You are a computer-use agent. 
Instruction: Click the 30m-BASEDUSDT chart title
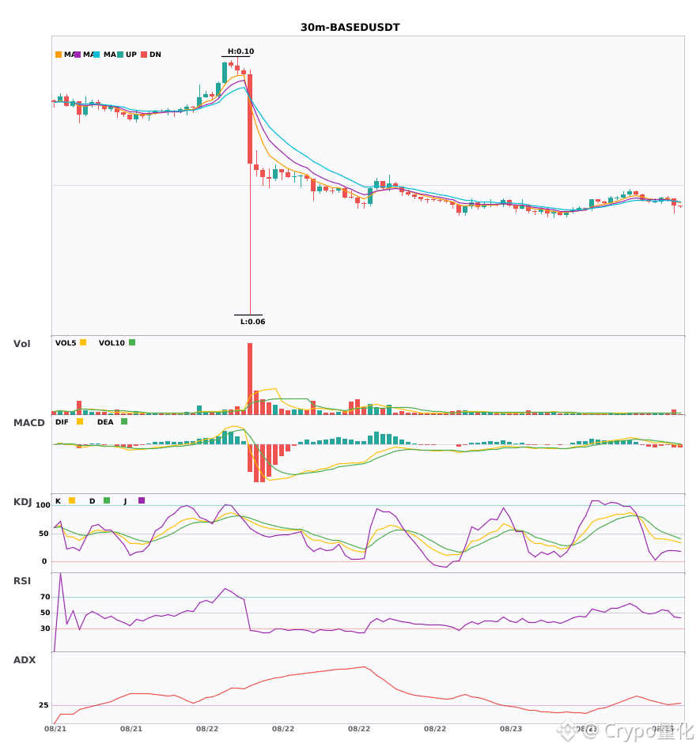click(350, 28)
